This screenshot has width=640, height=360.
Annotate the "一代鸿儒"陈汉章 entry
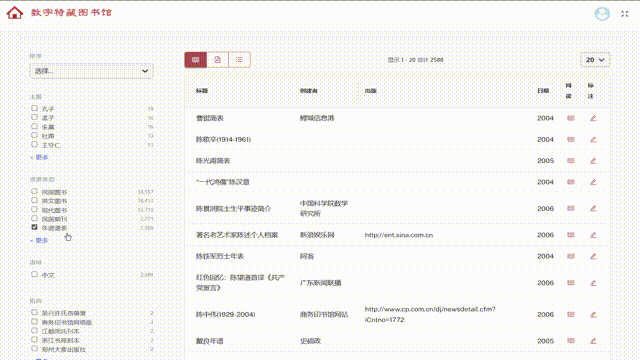coord(593,182)
